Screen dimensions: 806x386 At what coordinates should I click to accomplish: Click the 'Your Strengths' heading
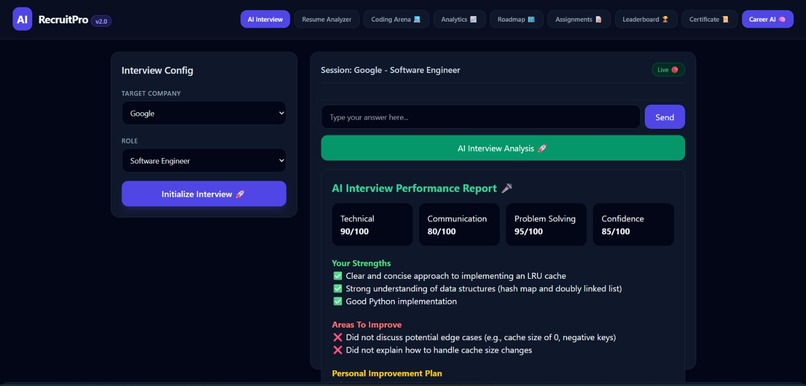coord(361,263)
